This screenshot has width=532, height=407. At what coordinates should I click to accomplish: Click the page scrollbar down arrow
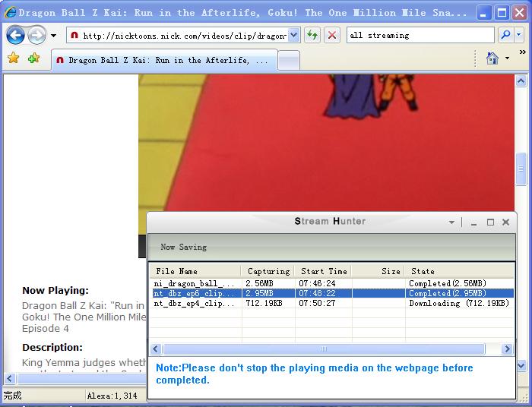[x=521, y=366]
